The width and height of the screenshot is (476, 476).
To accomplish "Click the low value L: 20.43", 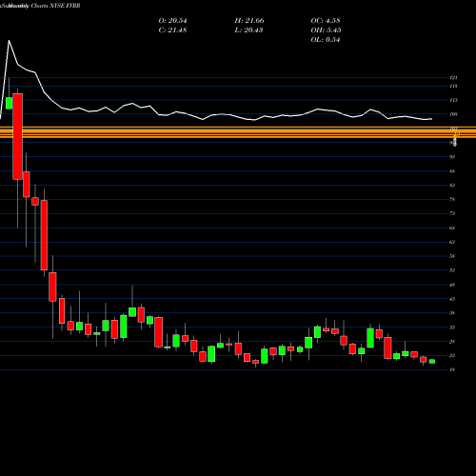I will click(249, 30).
